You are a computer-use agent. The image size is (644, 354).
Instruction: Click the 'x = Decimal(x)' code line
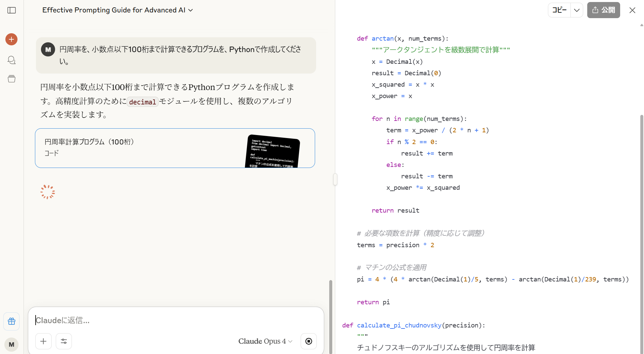click(397, 62)
